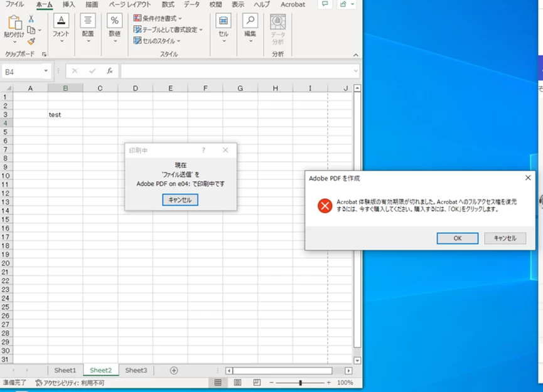The height and width of the screenshot is (392, 543).
Task: Expand the Conditional Formatting (条件付き書式) dropdown
Action: tap(180, 18)
